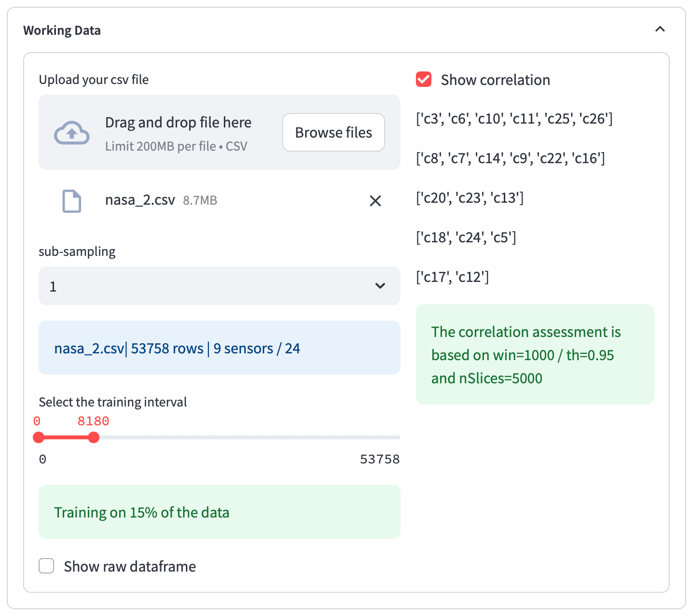Screen dimensions: 691x616
Task: Click the training interval end handle at 8180
Action: click(x=94, y=437)
